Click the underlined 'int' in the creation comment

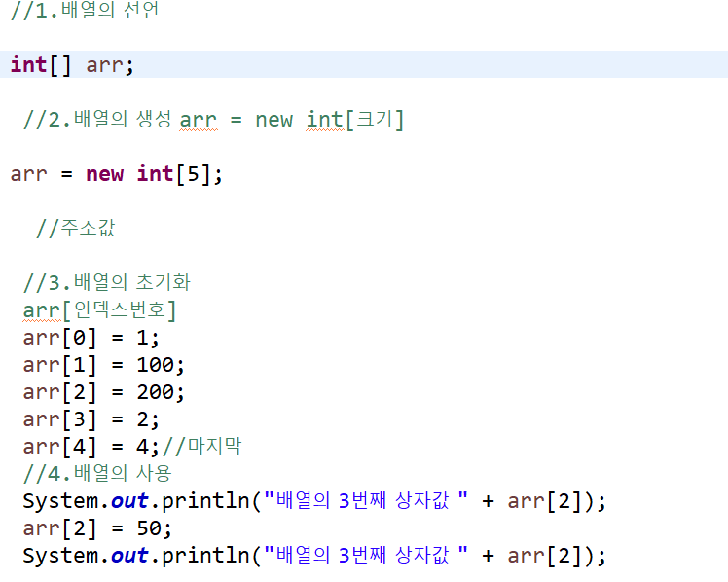(x=324, y=120)
